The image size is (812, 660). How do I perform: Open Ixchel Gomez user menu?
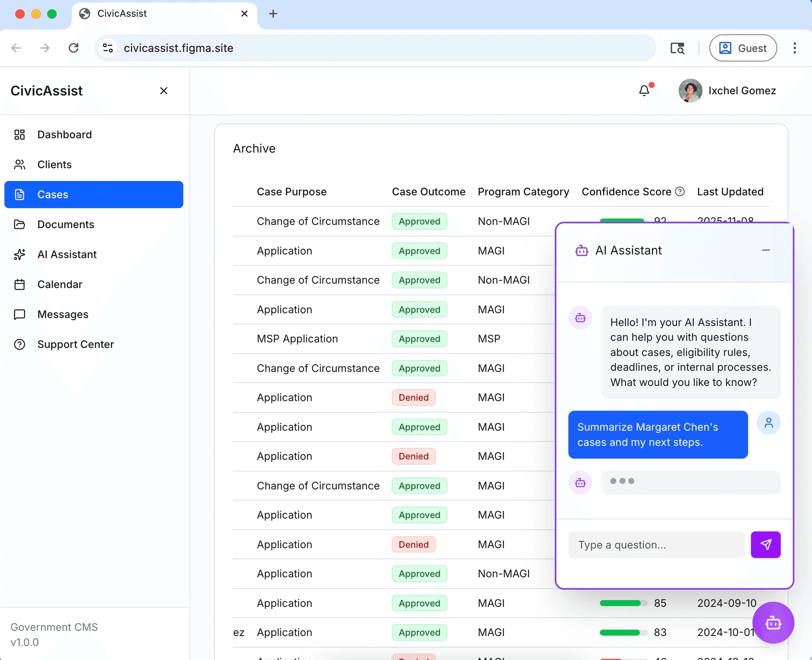727,91
